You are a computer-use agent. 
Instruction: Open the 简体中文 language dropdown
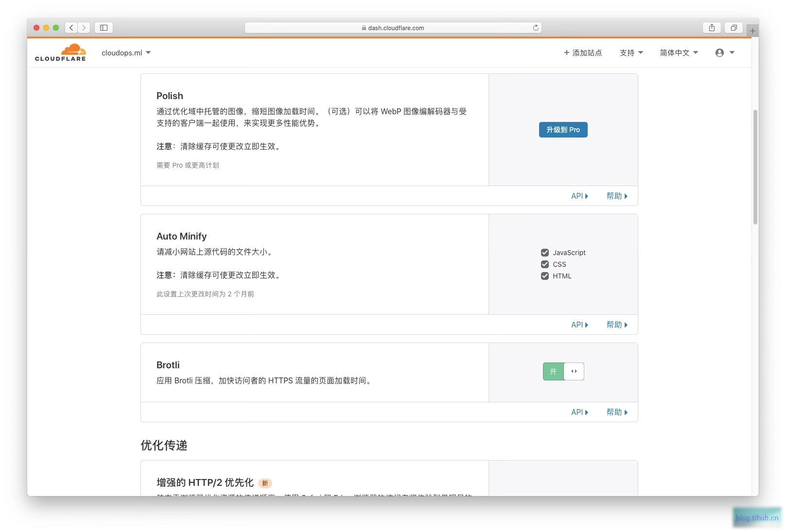tap(679, 52)
